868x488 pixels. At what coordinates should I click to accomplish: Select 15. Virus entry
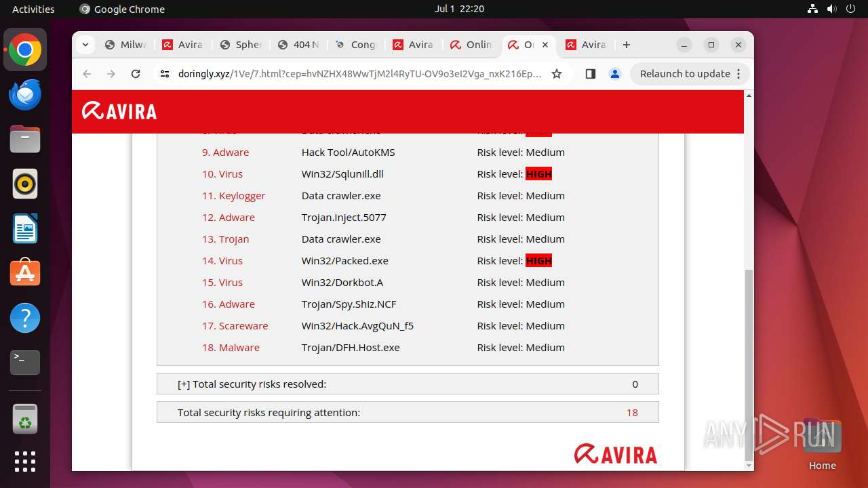[x=222, y=282]
